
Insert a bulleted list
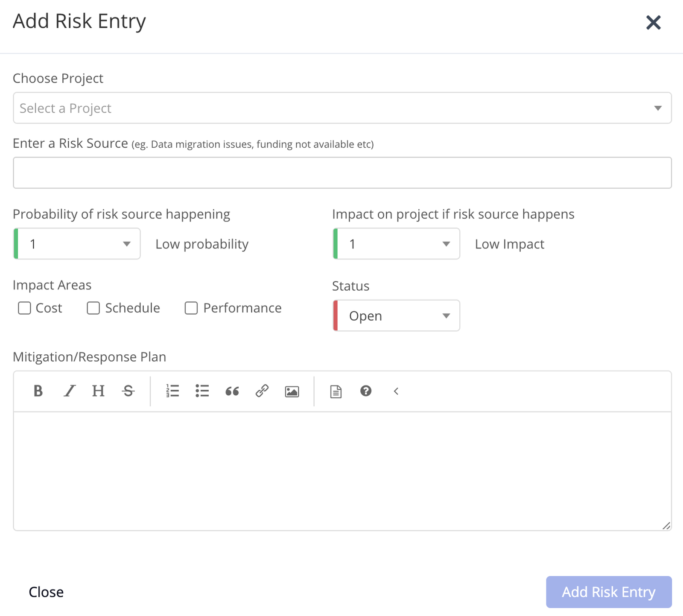coord(202,391)
